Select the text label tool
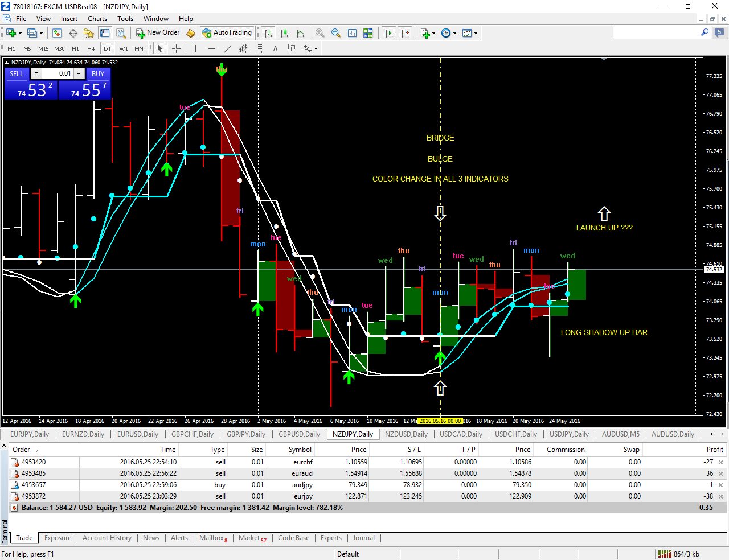This screenshot has height=560, width=729. click(x=291, y=48)
